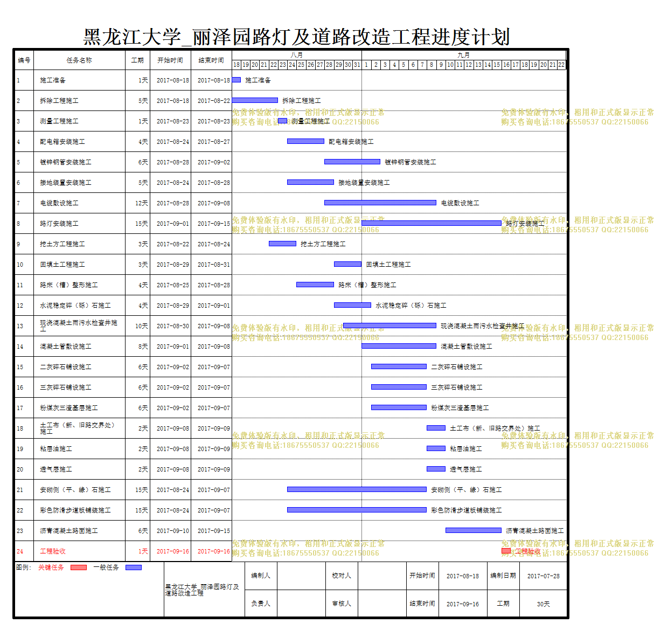The width and height of the screenshot is (654, 644).
Task: Click day 22 under 九月 in the timeline
Action: pyautogui.click(x=561, y=65)
